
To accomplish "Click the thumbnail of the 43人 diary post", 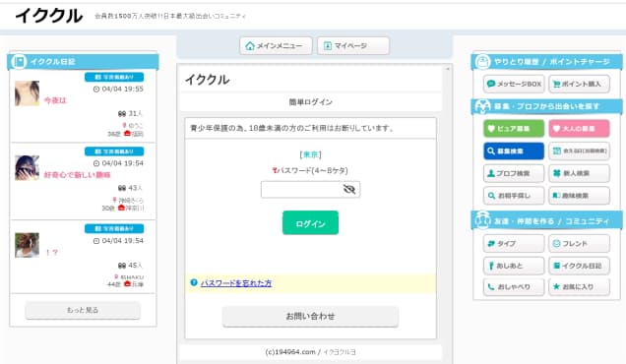I will pos(28,168).
